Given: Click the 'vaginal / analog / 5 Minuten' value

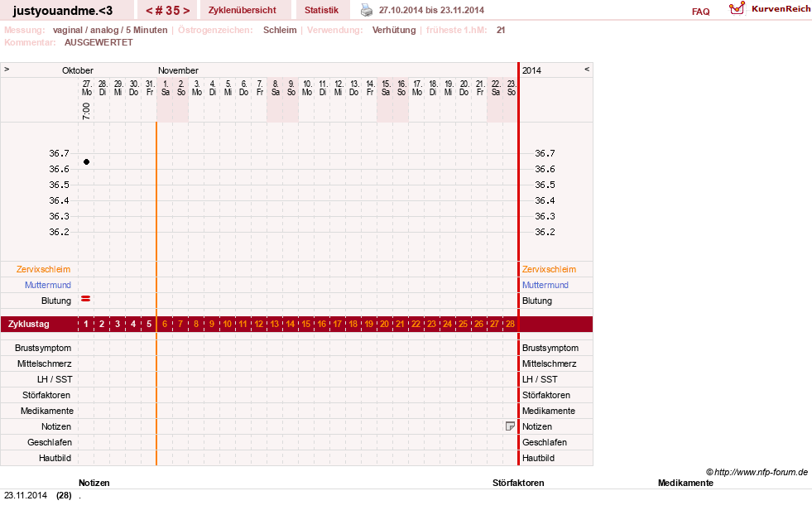Looking at the screenshot, I should point(110,30).
